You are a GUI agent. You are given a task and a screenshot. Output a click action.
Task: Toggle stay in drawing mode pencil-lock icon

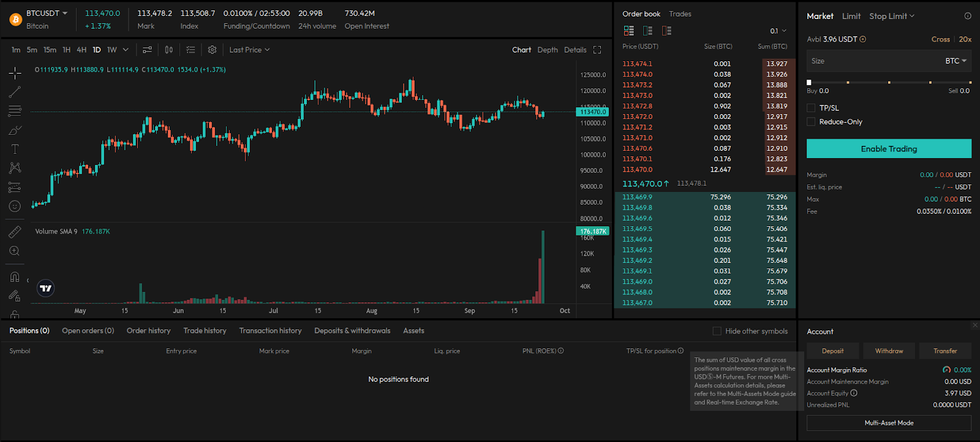pyautogui.click(x=15, y=296)
